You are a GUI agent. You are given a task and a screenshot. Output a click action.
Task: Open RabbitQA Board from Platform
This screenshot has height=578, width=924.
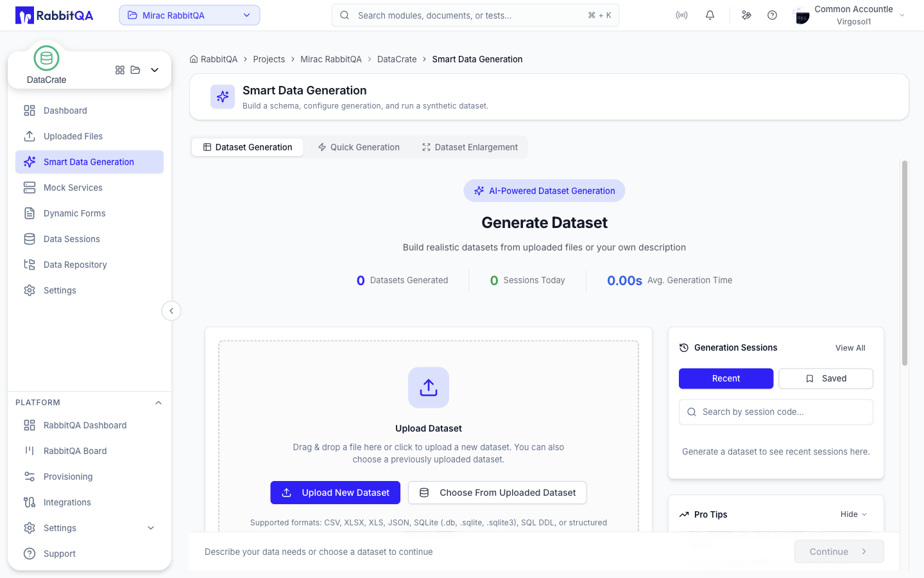89,451
